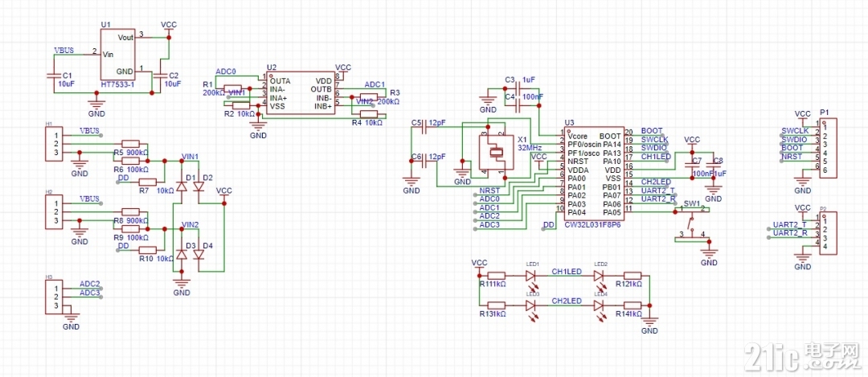Click the PB01 pin name on U3
This screenshot has height=377, width=868.
[x=612, y=186]
